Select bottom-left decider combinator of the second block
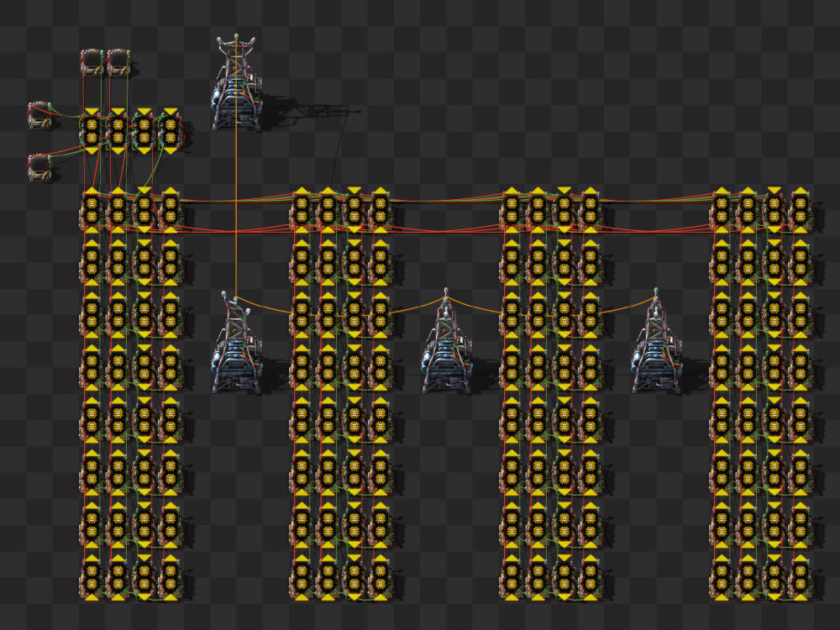Screen dimensions: 840x630 302,578
